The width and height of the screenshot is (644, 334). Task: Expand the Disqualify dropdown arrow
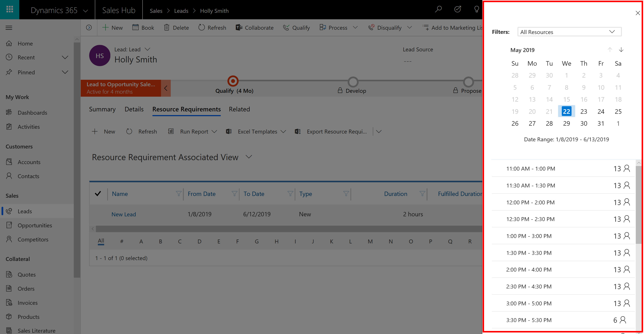409,27
